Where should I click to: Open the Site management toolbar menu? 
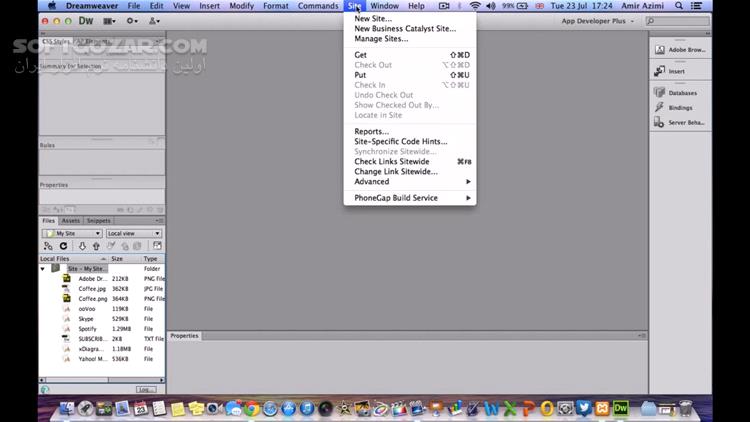click(154, 21)
